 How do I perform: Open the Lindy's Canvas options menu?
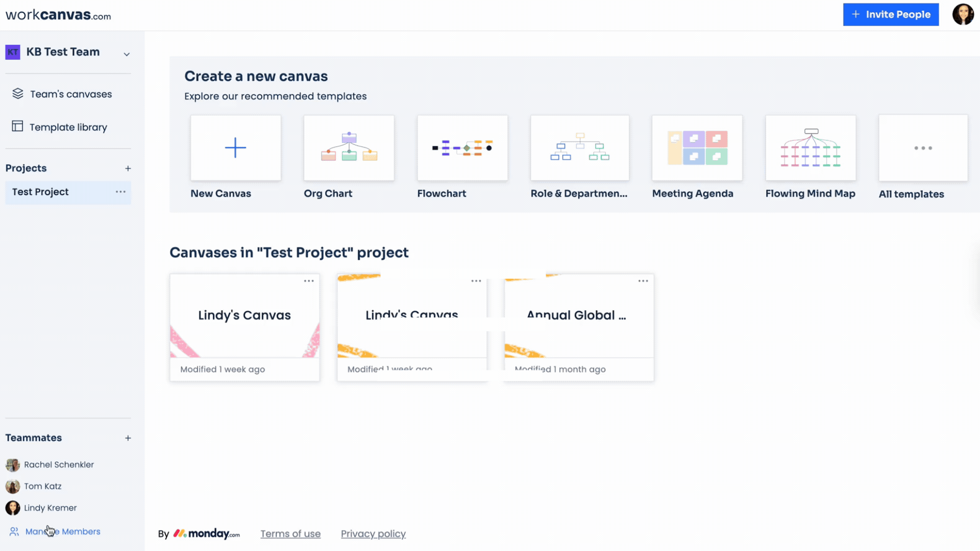(308, 281)
